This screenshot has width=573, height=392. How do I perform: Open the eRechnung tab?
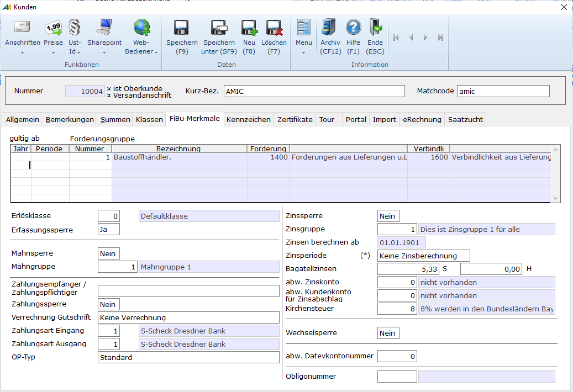click(422, 120)
